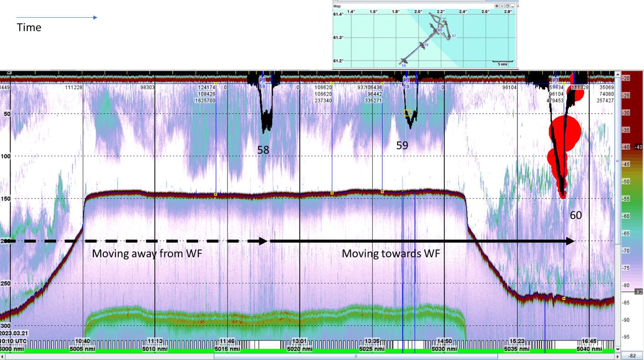Select waypoint triangle 57 on the map
Screen dimensions: 644x360
tap(449, 36)
